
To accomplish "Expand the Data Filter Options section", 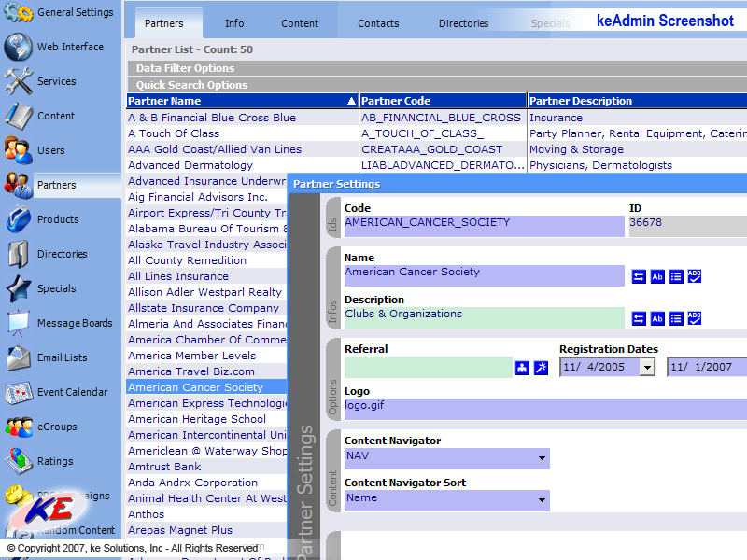I will point(437,68).
